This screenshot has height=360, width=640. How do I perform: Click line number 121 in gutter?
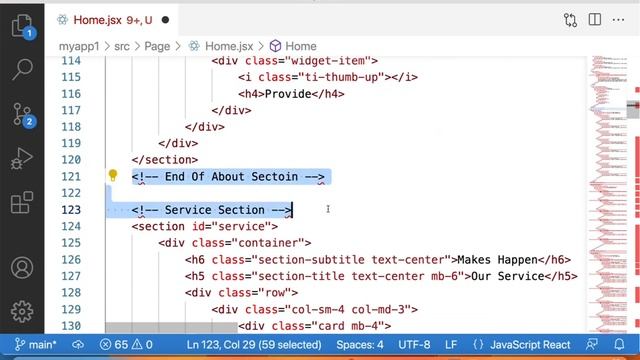coord(71,177)
